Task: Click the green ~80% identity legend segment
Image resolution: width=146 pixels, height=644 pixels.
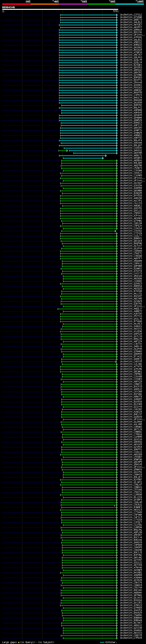Action: click(x=101, y=4)
